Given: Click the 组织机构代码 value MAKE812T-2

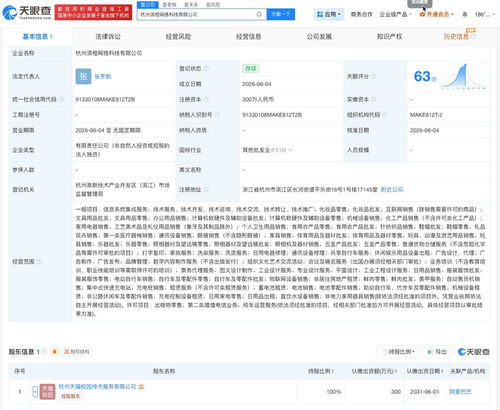Looking at the screenshot, I should click(x=426, y=115).
